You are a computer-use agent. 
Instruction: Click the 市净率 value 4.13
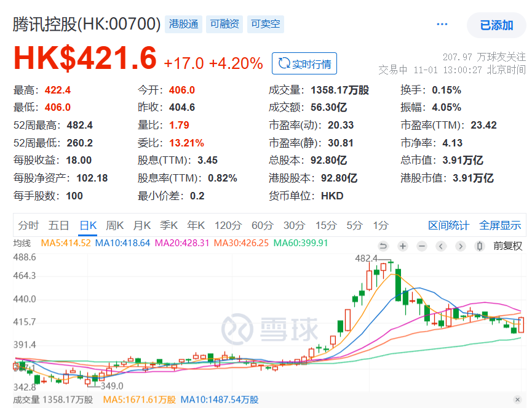(x=452, y=143)
